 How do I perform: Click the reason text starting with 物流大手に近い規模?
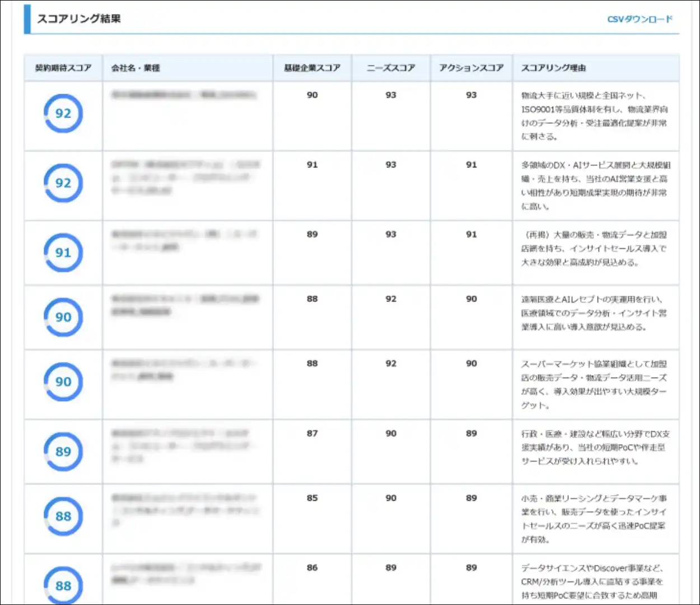(x=594, y=116)
